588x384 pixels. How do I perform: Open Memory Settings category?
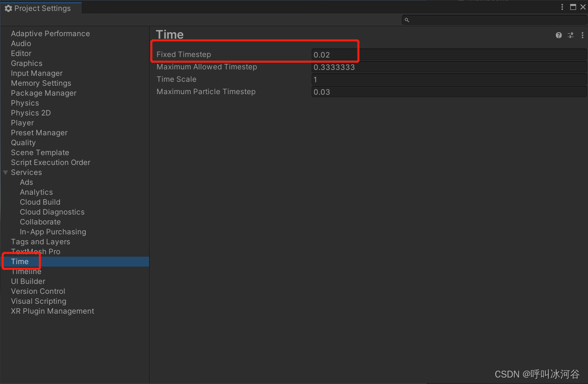41,83
